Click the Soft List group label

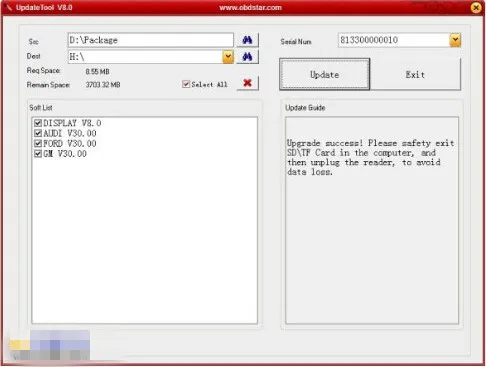pyautogui.click(x=41, y=107)
